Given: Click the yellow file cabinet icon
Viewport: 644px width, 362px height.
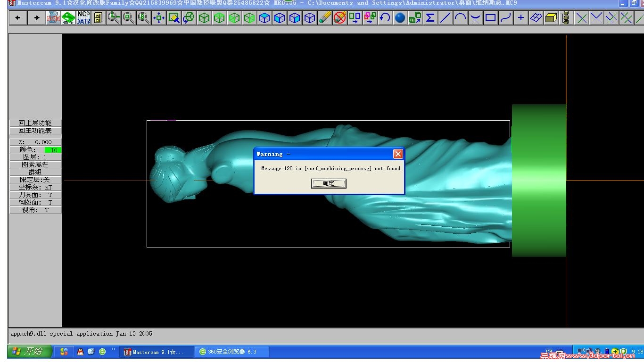Looking at the screenshot, I should pos(98,18).
